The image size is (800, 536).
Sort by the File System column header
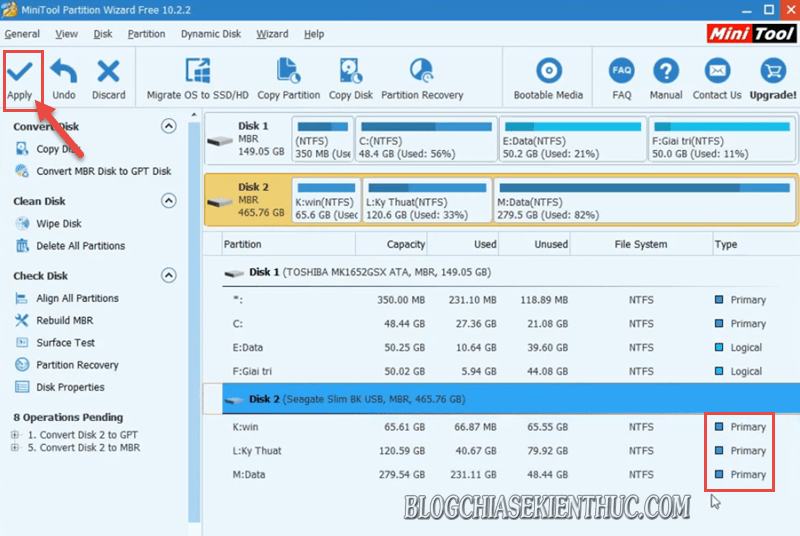pyautogui.click(x=641, y=244)
